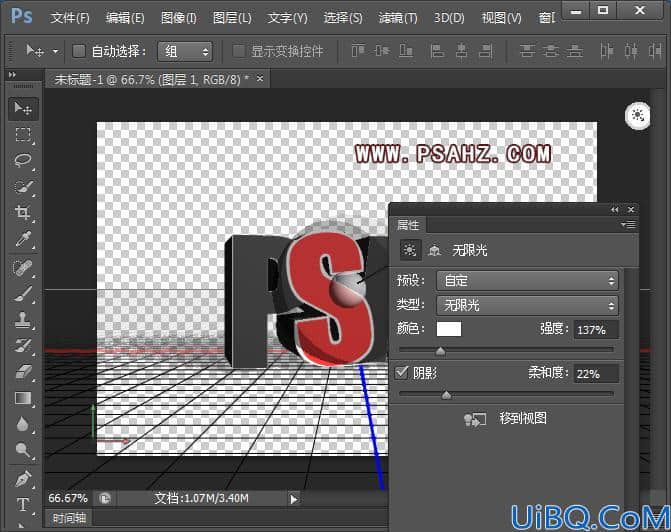Select the Gradient tool

click(23, 398)
